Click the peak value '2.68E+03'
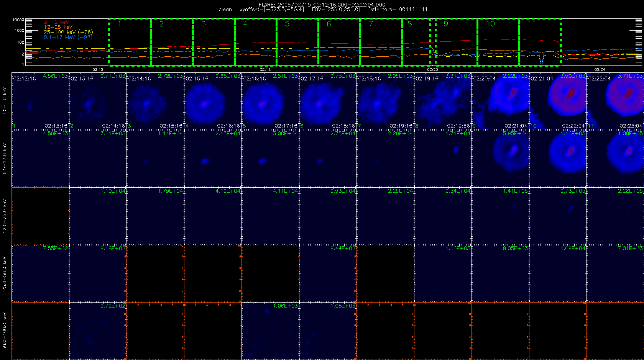The width and height of the screenshot is (644, 360). 228,76
